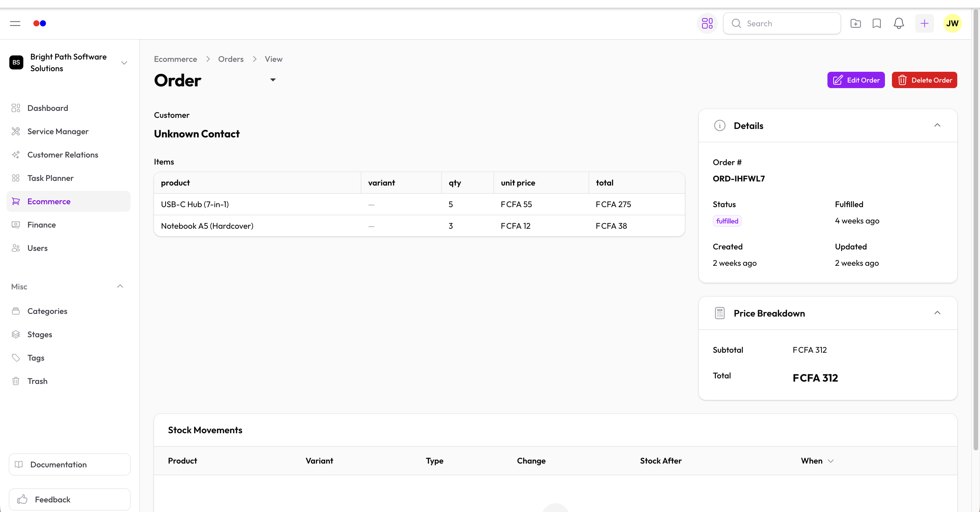
Task: Collapse the Misc section
Action: coord(120,286)
